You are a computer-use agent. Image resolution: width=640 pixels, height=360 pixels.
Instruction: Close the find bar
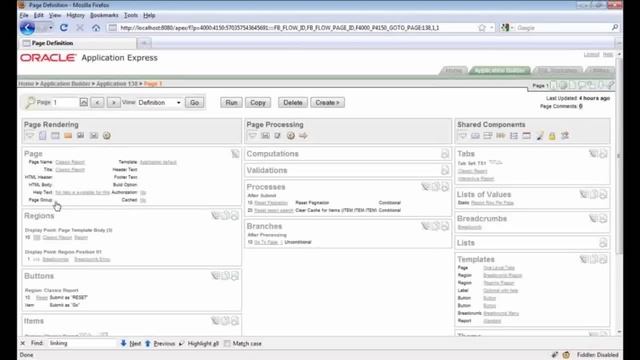point(22,344)
